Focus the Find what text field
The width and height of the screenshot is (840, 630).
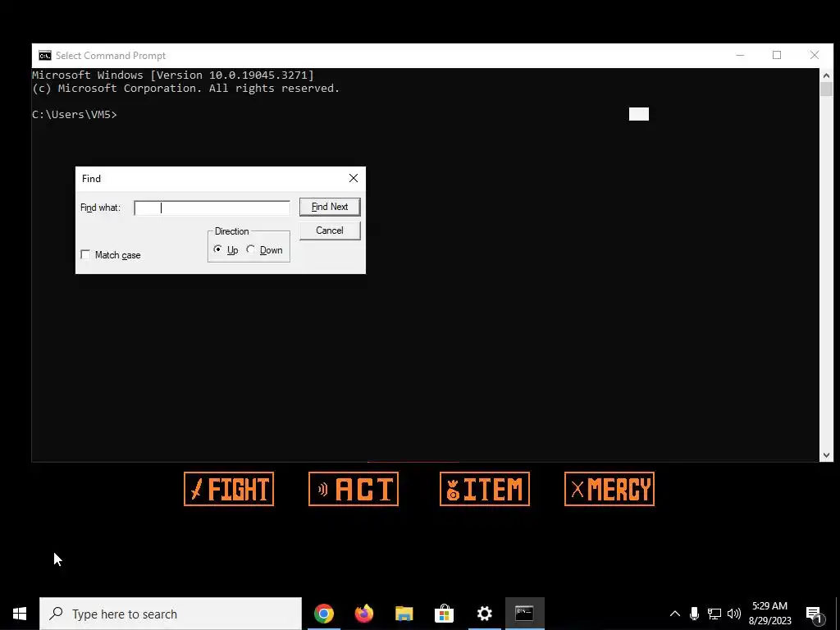[212, 208]
